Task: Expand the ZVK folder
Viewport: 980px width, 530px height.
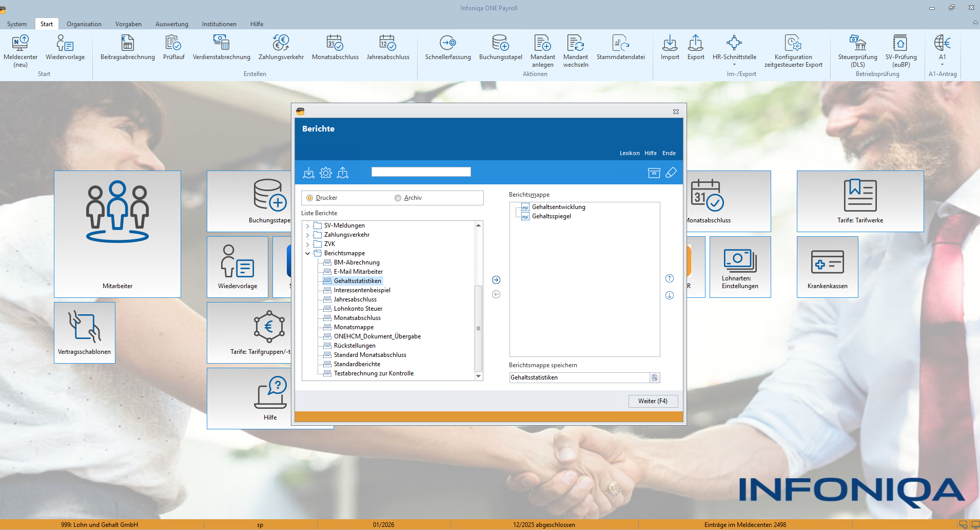Action: click(308, 244)
